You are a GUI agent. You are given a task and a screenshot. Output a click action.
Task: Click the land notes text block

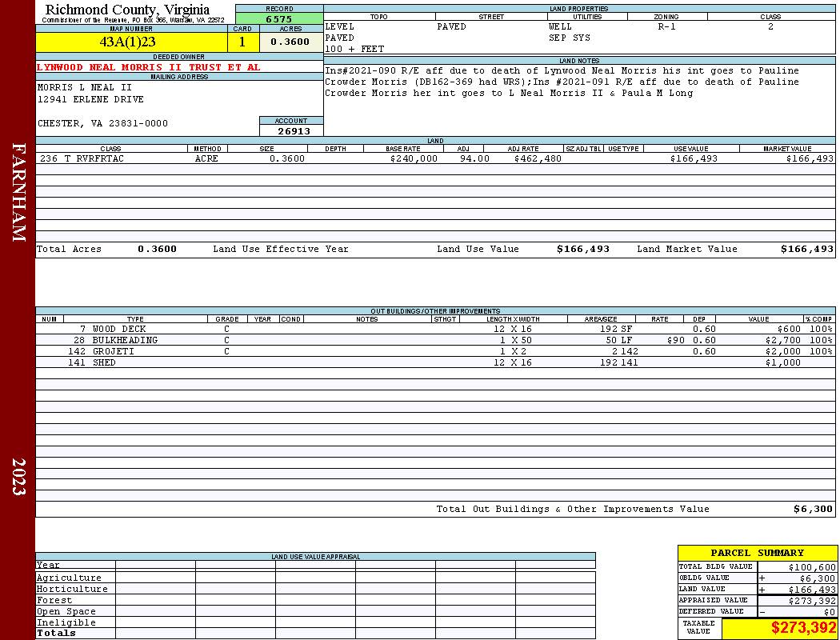(x=562, y=82)
